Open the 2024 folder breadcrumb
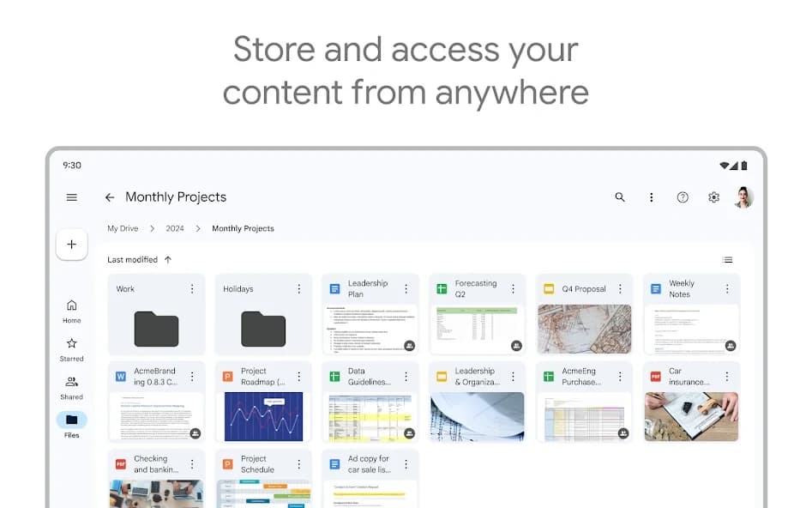 (x=174, y=228)
